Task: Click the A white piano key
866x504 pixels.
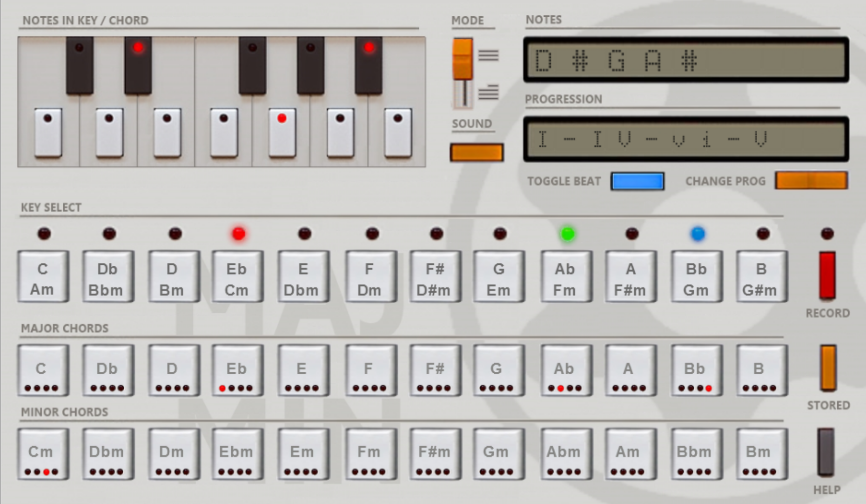Action: 341,133
